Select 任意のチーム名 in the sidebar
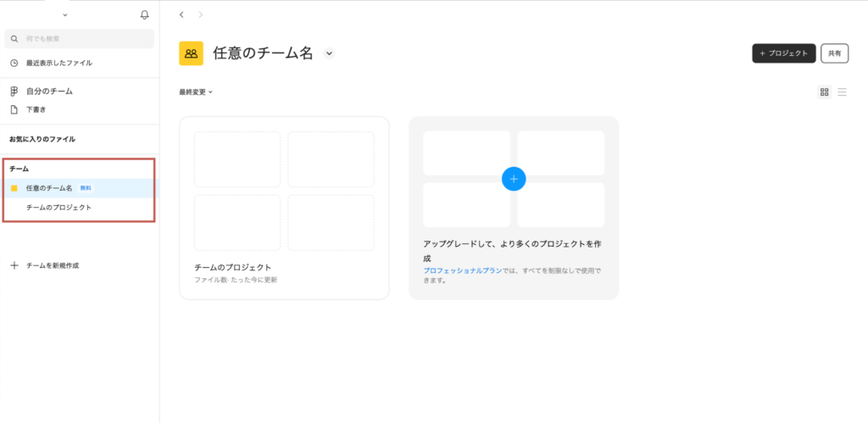This screenshot has height=423, width=868. [49, 187]
